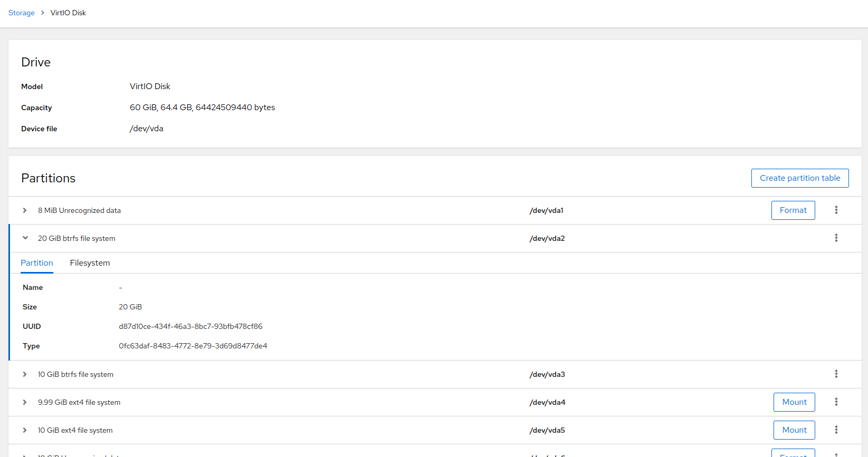Open kebab menu for /dev/vda2 partition
868x457 pixels.
point(836,238)
